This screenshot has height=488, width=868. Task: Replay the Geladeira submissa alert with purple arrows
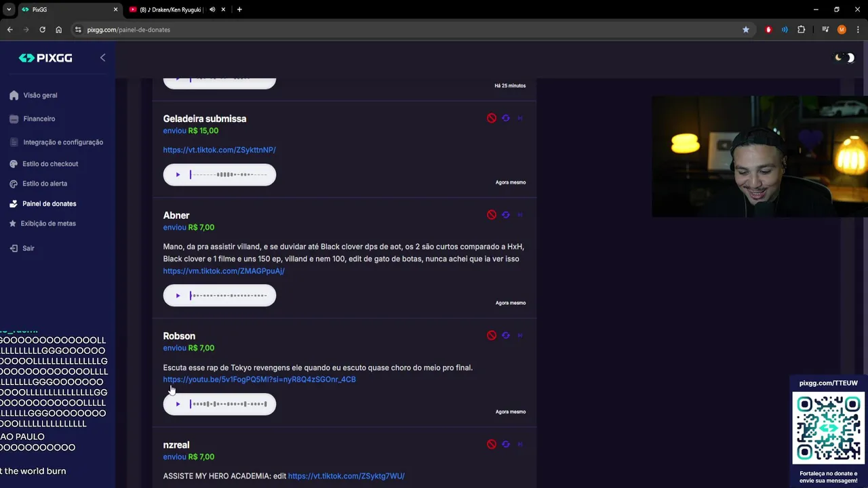click(x=506, y=118)
